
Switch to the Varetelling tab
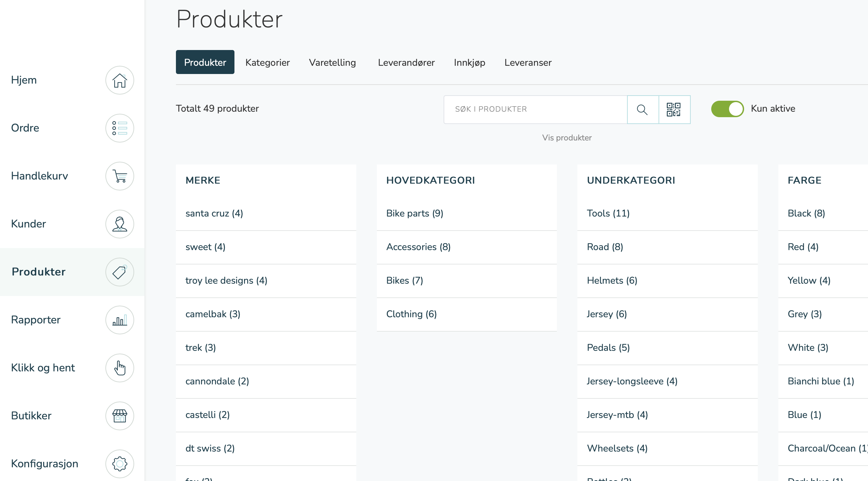tap(332, 62)
